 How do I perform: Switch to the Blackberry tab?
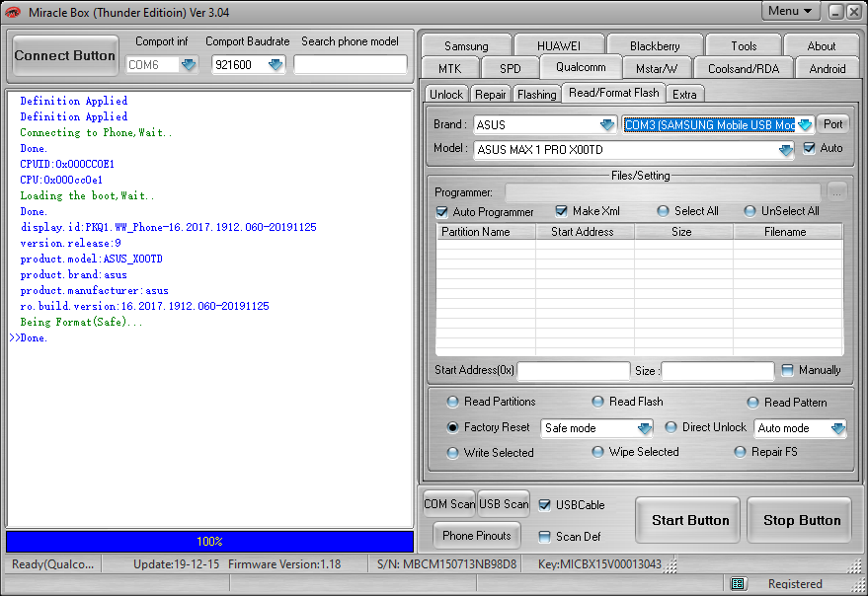655,46
